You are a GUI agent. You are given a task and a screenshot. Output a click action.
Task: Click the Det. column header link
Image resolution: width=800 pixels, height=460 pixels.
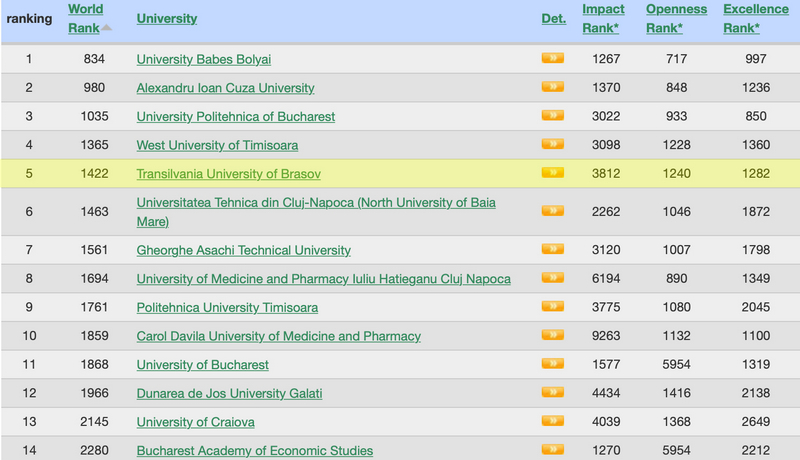553,18
